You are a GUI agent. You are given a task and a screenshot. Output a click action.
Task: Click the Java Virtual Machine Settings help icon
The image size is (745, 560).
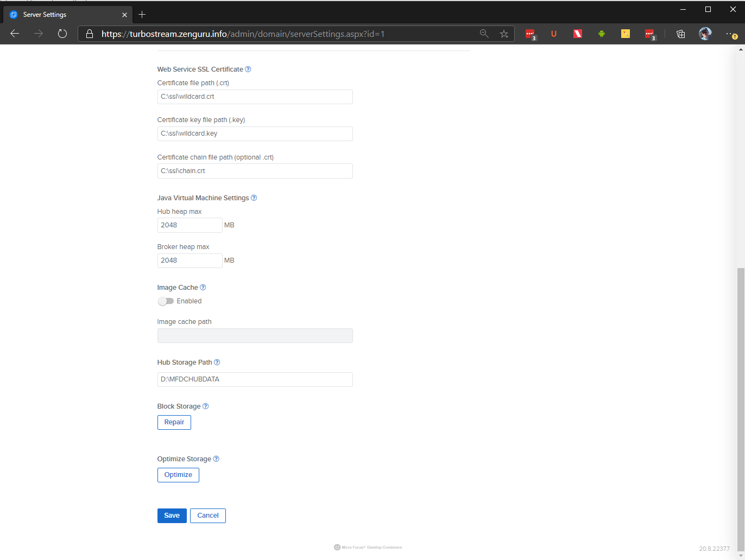click(x=254, y=198)
